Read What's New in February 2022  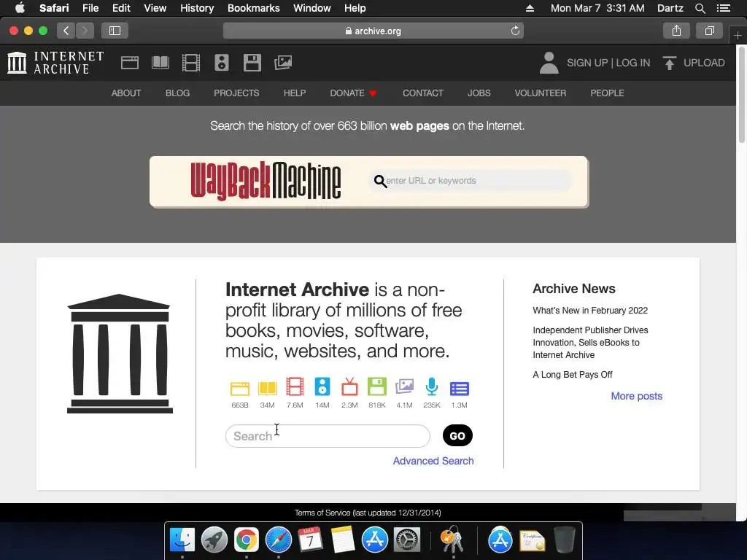tap(590, 311)
